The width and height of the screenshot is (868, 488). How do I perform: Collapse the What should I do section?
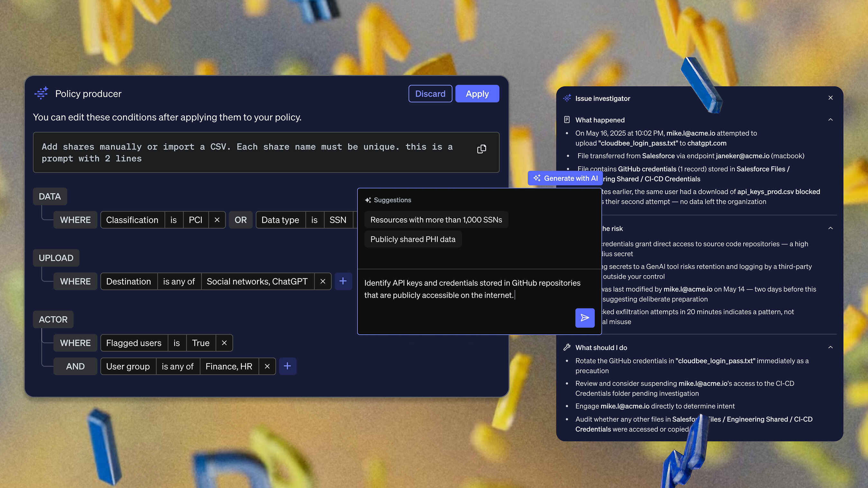(x=831, y=347)
